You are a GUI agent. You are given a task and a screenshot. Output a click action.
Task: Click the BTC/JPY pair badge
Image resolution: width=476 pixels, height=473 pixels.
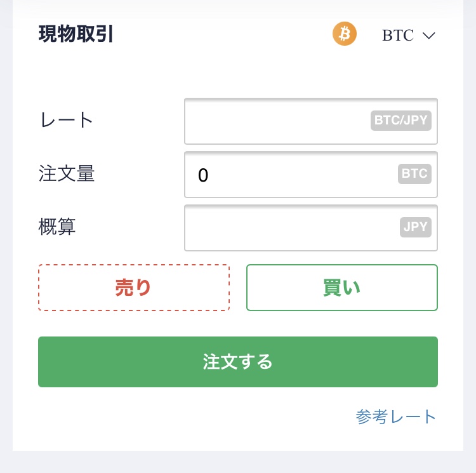(x=401, y=120)
